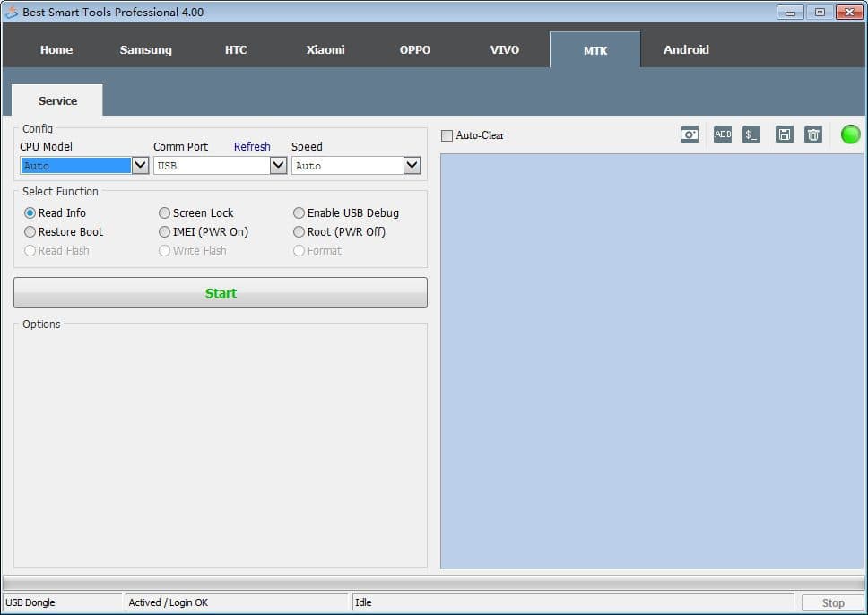Minimize the Best Smart Tools window

coord(790,13)
